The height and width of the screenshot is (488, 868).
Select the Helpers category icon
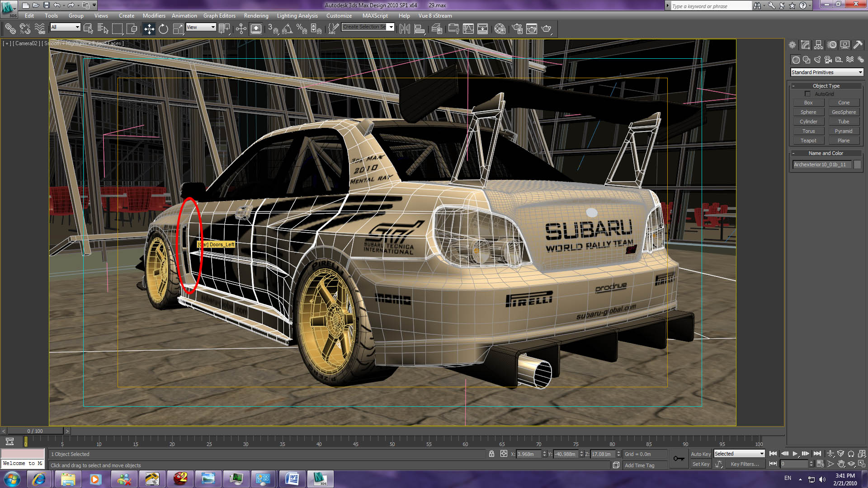tap(839, 60)
